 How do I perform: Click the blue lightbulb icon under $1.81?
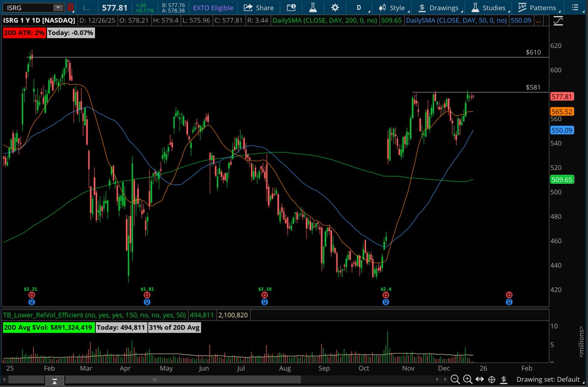(x=147, y=302)
